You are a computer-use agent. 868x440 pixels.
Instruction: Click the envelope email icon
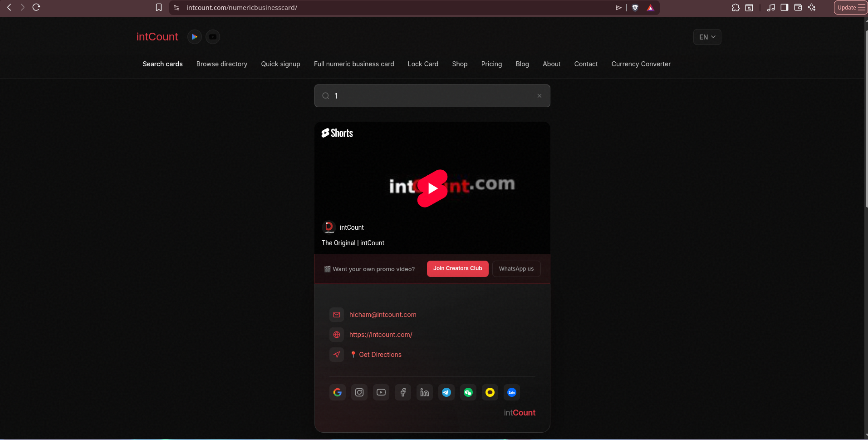tap(337, 315)
